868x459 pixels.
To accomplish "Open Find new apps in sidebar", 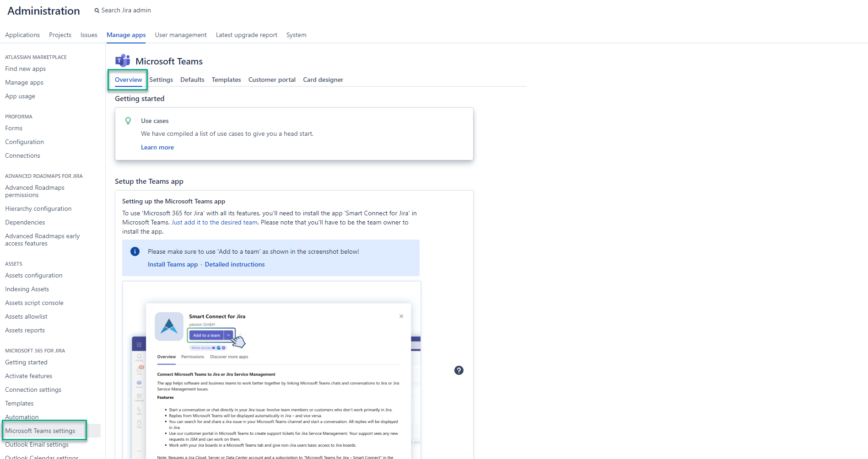I will point(25,69).
